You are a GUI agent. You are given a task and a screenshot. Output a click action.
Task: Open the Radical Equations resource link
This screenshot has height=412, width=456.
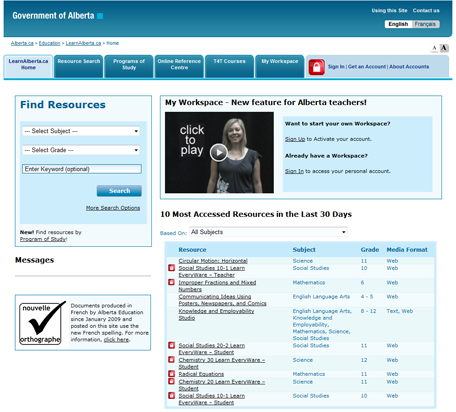tap(201, 374)
